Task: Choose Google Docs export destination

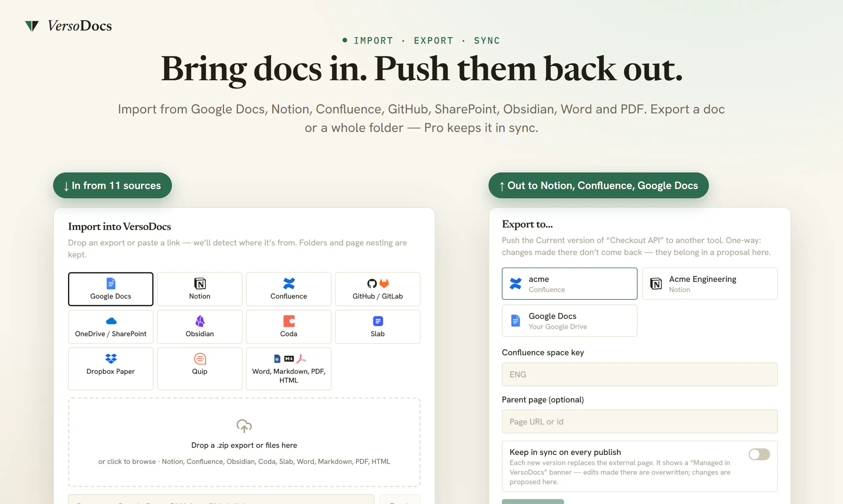Action: point(570,321)
